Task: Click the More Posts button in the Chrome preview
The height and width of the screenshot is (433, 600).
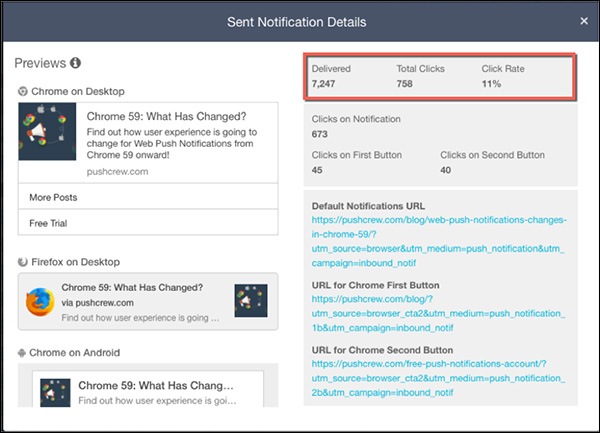Action: (148, 197)
